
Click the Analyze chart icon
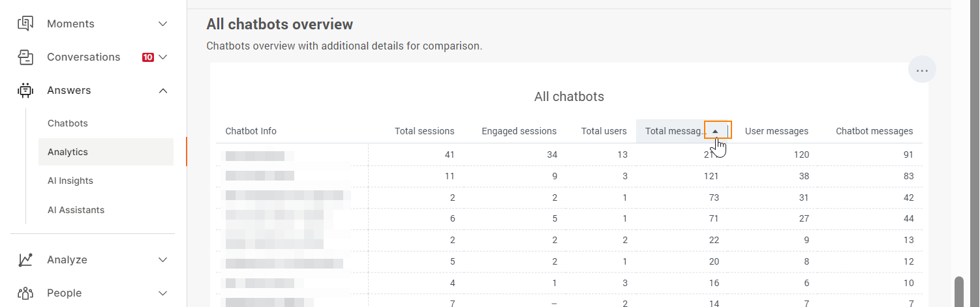pyautogui.click(x=25, y=259)
